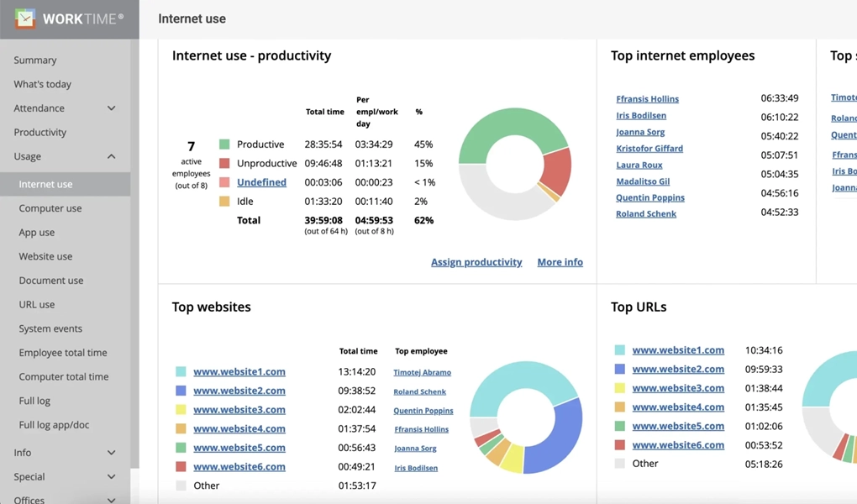Expand the Info section chevron
Viewport: 857px width, 504px height.
(x=111, y=453)
